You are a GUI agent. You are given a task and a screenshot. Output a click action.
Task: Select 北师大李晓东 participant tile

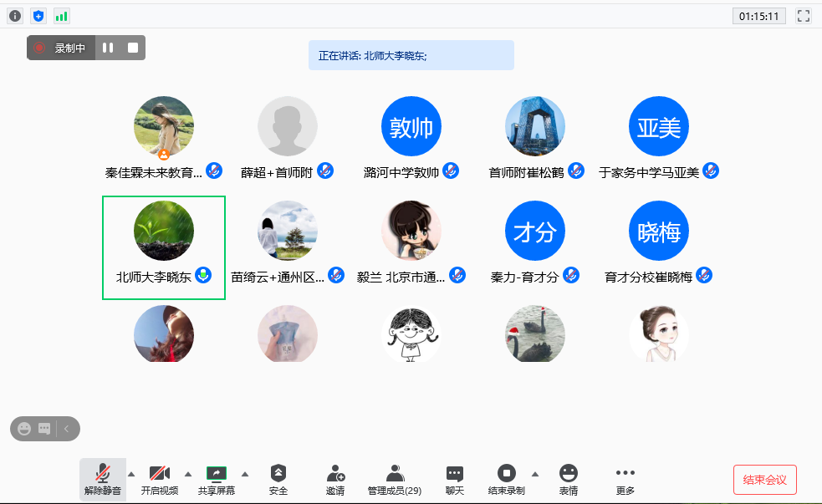[164, 247]
